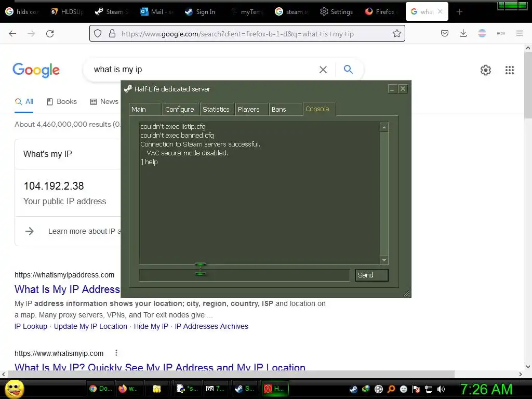Open file explorer folder from taskbar
This screenshot has width=532, height=399.
point(157,389)
